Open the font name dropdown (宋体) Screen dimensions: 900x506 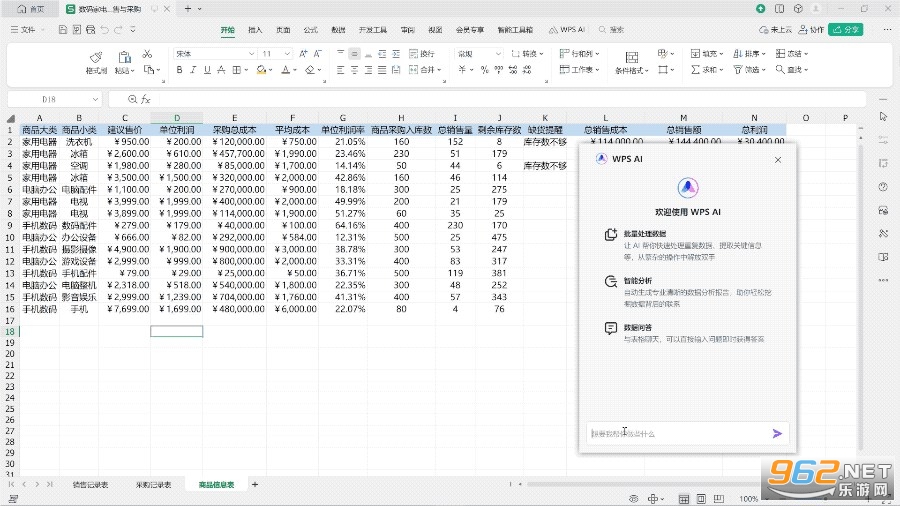pos(251,53)
